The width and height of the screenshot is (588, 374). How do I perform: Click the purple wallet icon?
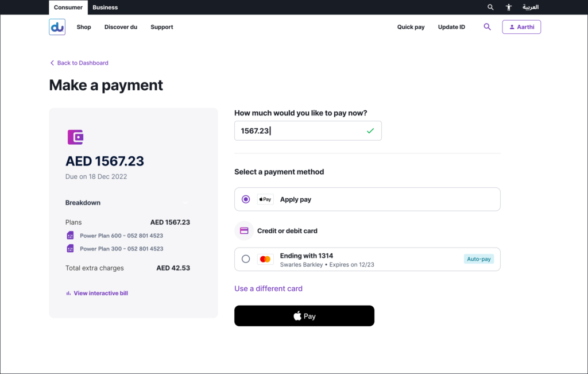coord(76,137)
